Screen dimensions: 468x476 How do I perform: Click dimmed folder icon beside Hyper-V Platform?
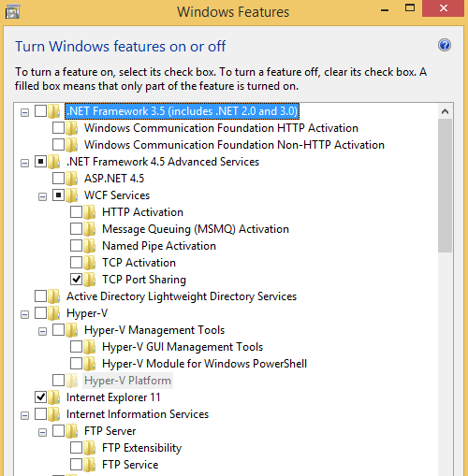72,381
